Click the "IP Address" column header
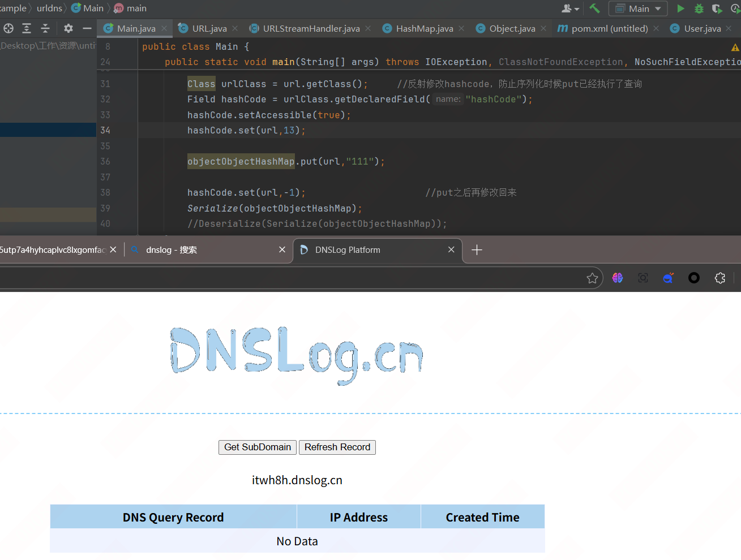 pos(359,517)
